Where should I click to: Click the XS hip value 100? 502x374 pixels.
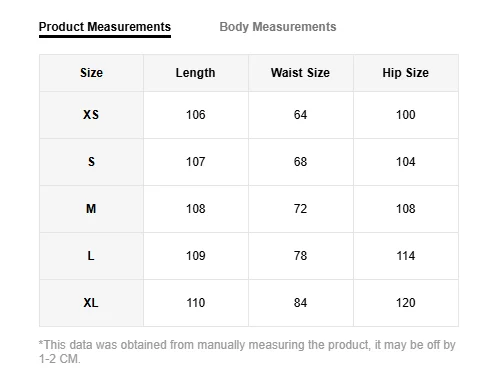pos(406,115)
